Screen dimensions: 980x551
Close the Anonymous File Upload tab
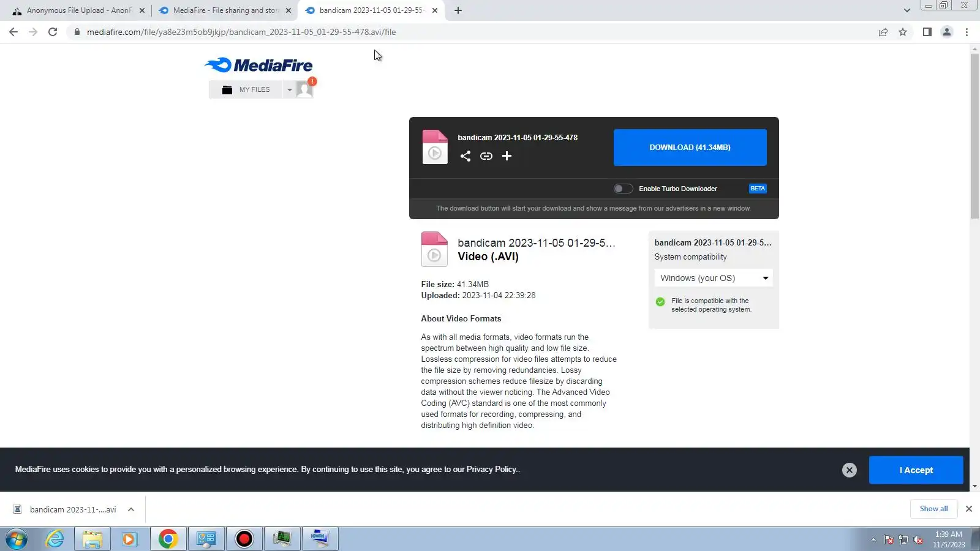(142, 10)
